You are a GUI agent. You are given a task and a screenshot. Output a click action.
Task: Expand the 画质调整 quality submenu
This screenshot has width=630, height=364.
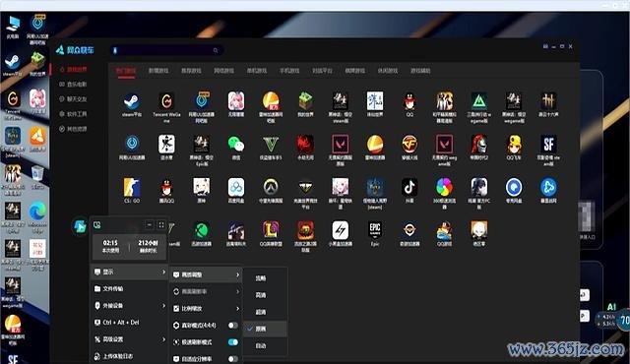[x=206, y=274]
